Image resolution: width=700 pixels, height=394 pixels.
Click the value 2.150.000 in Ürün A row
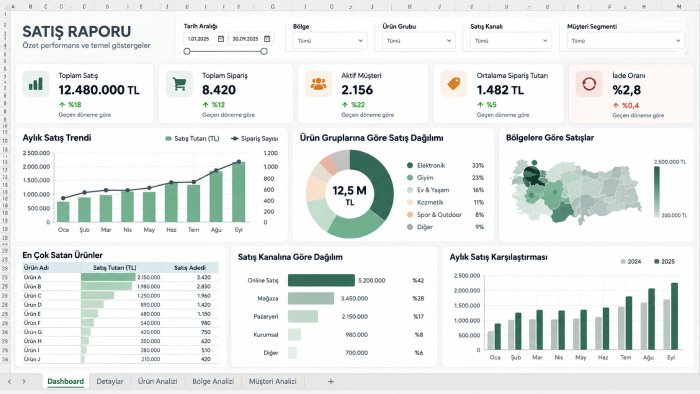(x=149, y=277)
